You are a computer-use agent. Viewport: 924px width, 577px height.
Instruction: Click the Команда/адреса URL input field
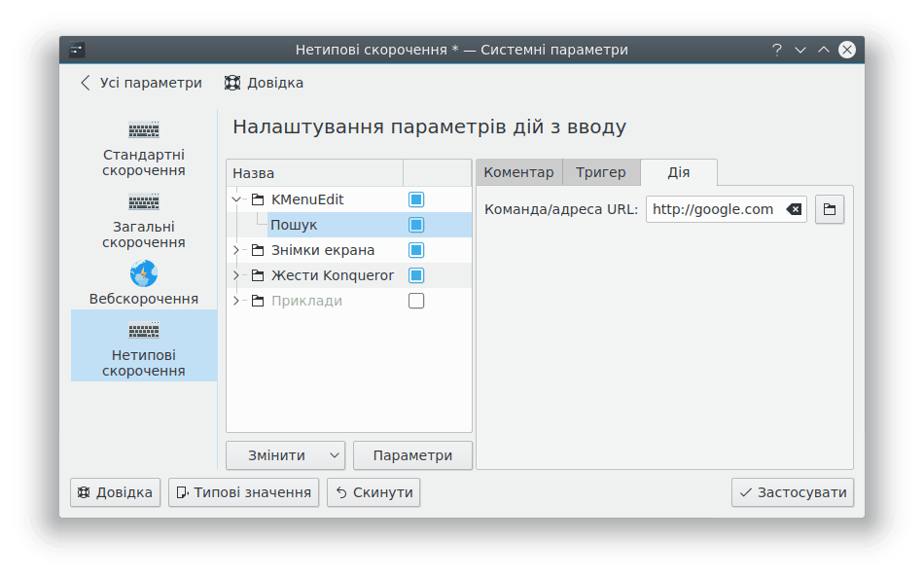[713, 209]
